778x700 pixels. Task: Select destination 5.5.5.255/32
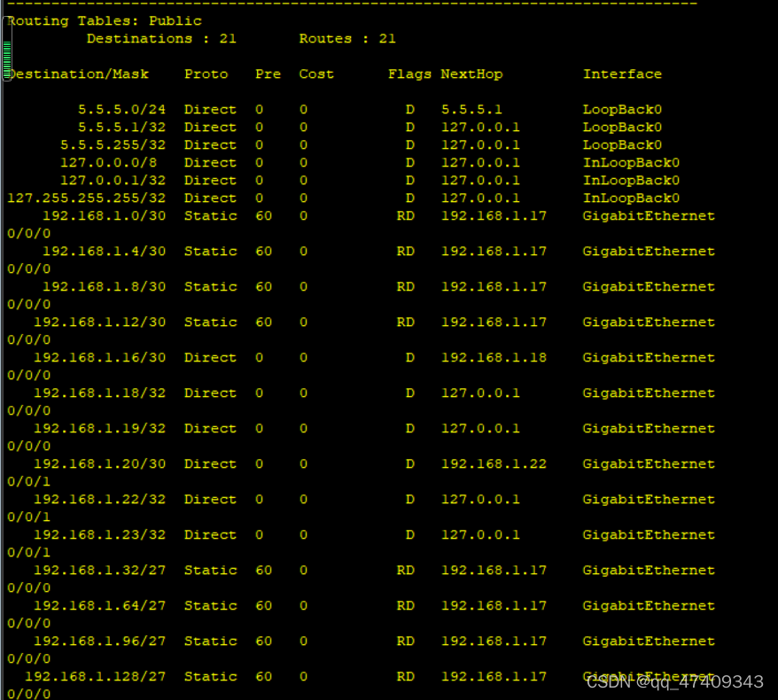113,144
